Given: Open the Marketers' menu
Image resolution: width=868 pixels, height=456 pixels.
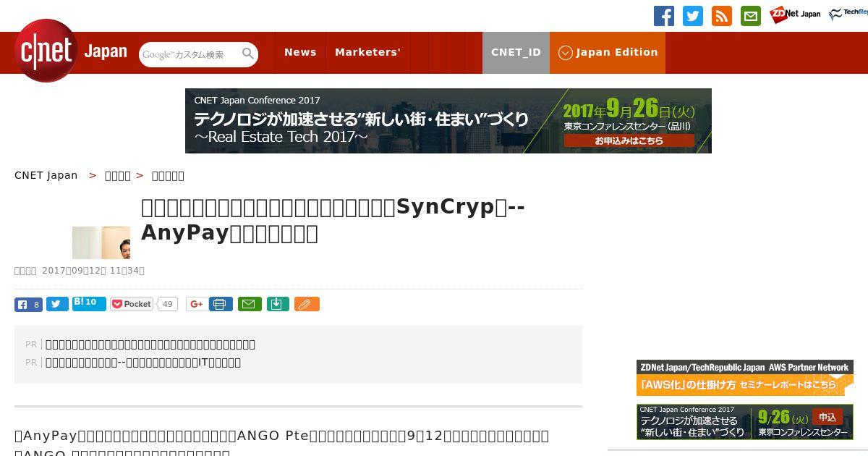Looking at the screenshot, I should pyautogui.click(x=367, y=53).
